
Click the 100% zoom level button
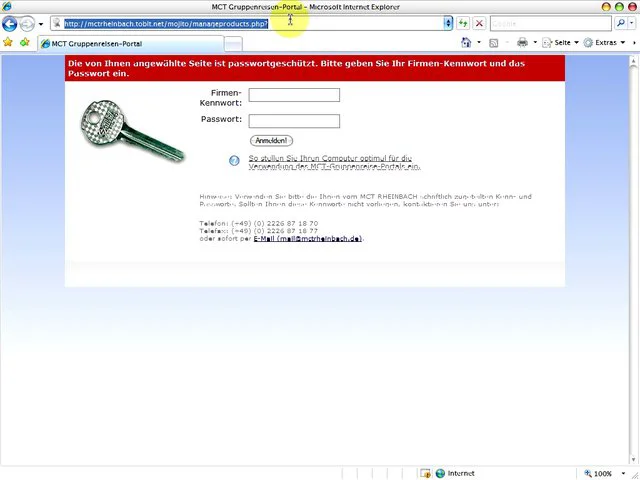point(598,473)
